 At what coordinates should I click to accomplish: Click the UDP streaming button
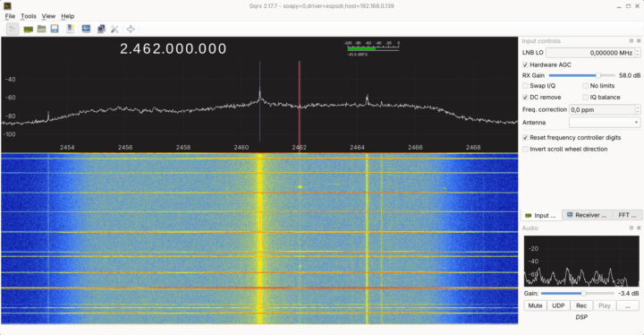(x=558, y=305)
